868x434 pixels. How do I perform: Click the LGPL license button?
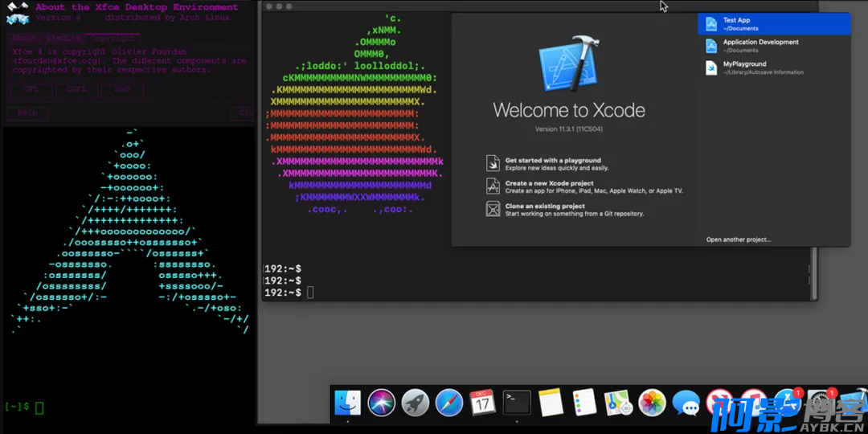click(x=76, y=89)
